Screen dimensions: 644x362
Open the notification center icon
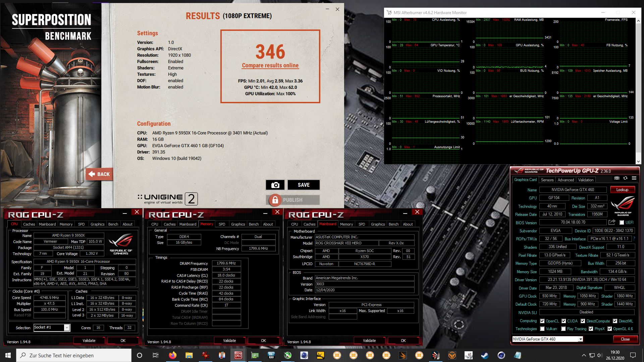click(x=633, y=355)
